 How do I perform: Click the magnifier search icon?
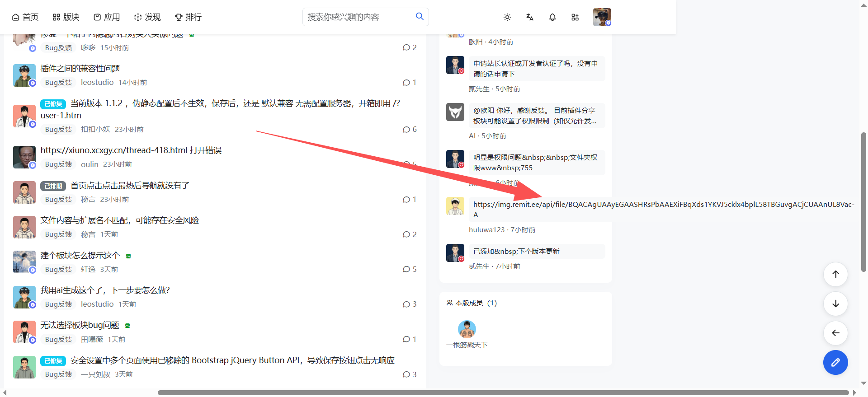tap(420, 16)
